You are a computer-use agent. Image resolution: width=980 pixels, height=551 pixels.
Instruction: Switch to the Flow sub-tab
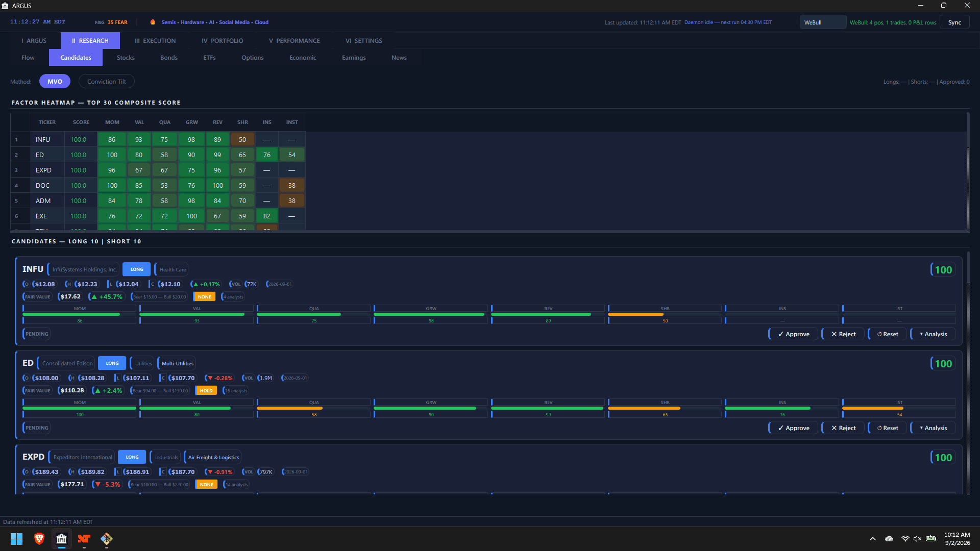tap(28, 58)
